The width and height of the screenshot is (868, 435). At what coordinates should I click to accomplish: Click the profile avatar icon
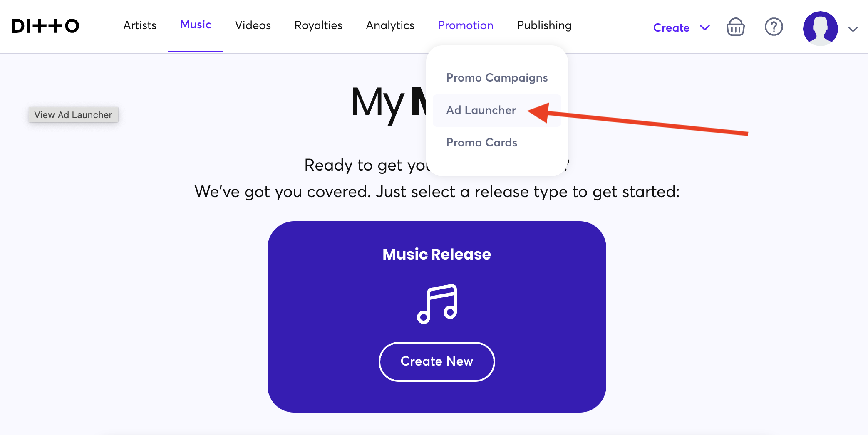coord(820,28)
